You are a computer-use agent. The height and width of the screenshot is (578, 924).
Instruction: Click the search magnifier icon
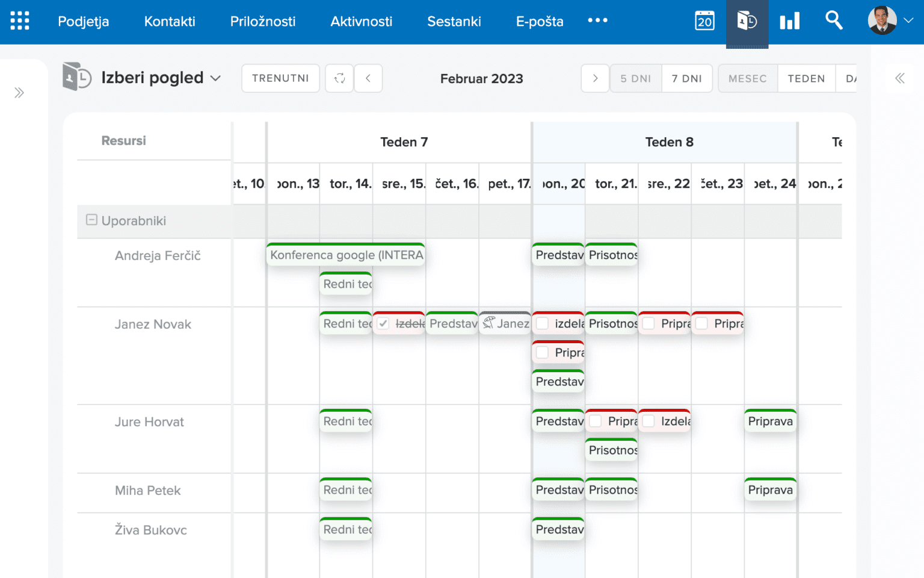(x=834, y=20)
